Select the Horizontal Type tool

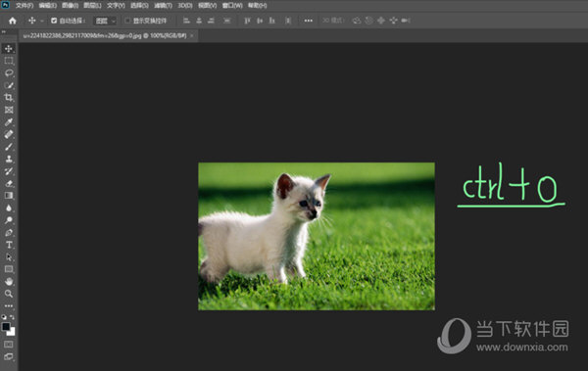click(9, 245)
